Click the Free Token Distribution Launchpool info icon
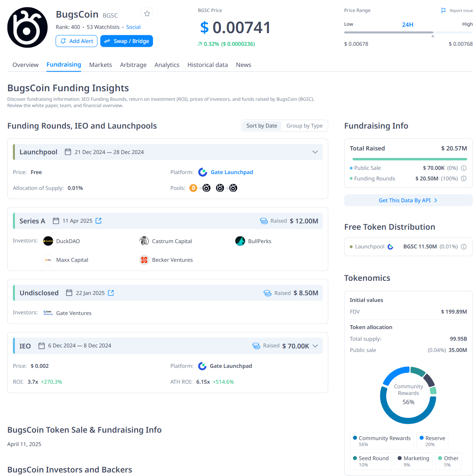Screen dimensions: 474x476 [464, 247]
